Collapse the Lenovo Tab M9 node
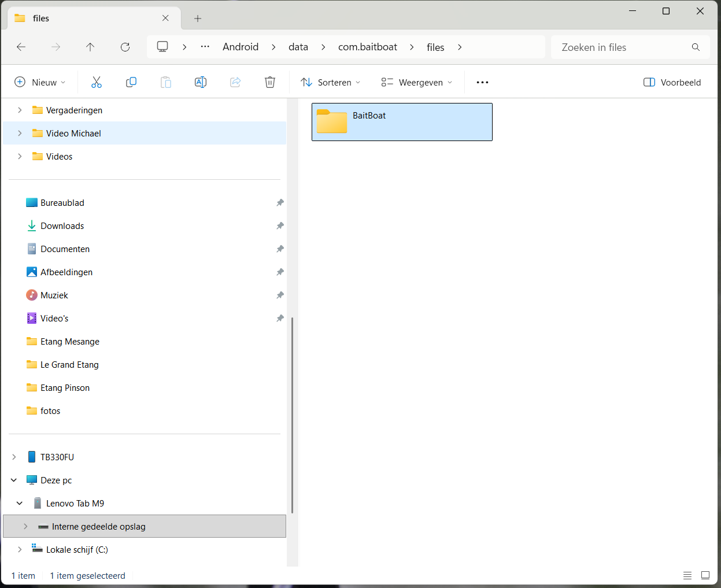 tap(20, 503)
